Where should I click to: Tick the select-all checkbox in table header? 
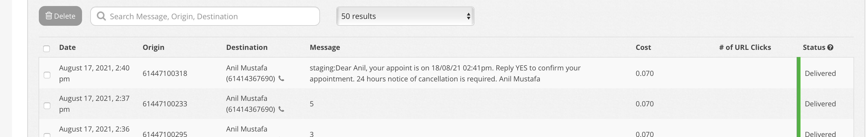point(46,48)
